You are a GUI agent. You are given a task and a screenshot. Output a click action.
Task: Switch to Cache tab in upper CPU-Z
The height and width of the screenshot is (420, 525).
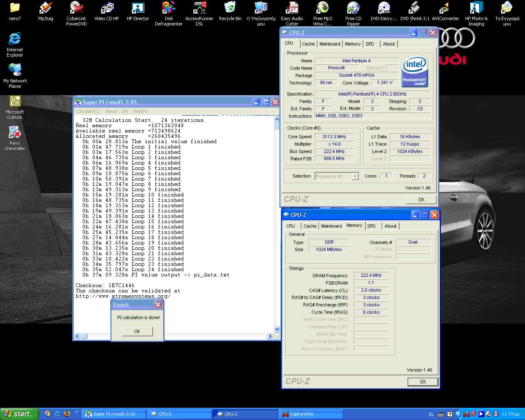pos(308,44)
